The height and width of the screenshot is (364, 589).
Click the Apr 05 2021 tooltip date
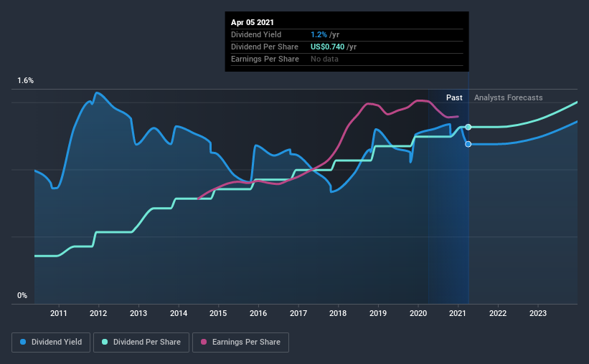253,22
